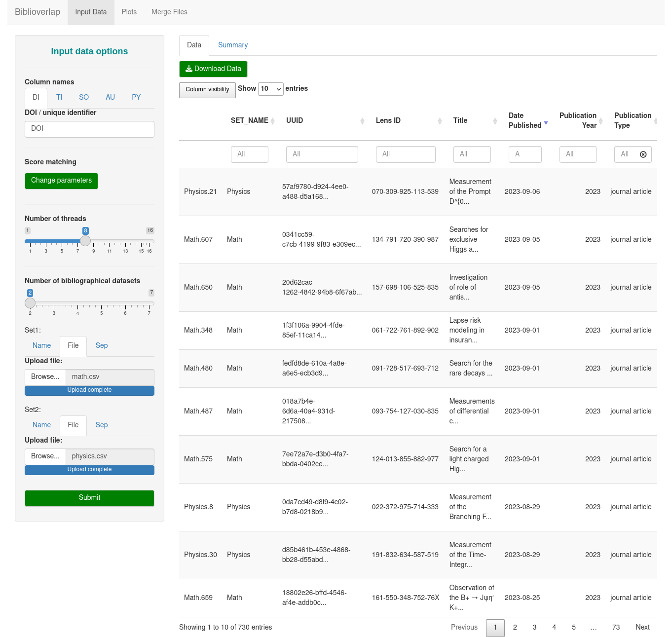The height and width of the screenshot is (637, 672).
Task: Click the Number of threads slider handle
Action: pos(85,241)
